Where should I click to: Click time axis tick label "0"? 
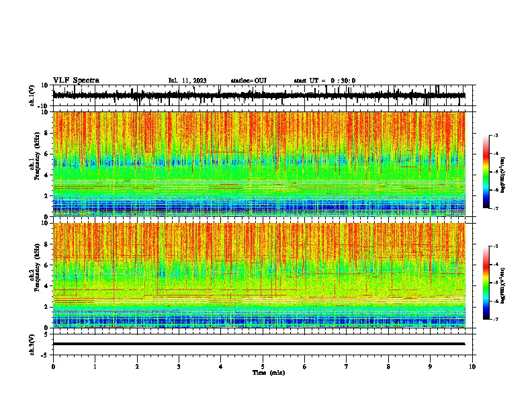pos(53,367)
